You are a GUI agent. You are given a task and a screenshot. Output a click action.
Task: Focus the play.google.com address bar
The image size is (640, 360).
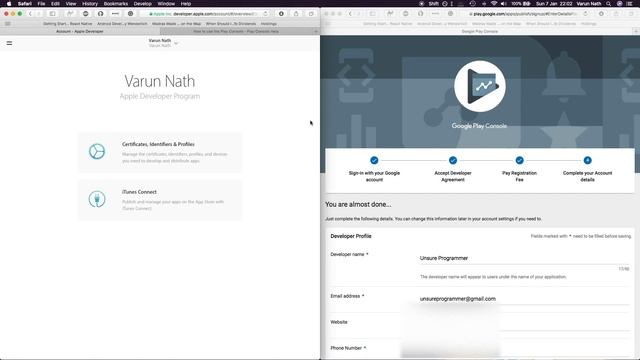pyautogui.click(x=524, y=13)
